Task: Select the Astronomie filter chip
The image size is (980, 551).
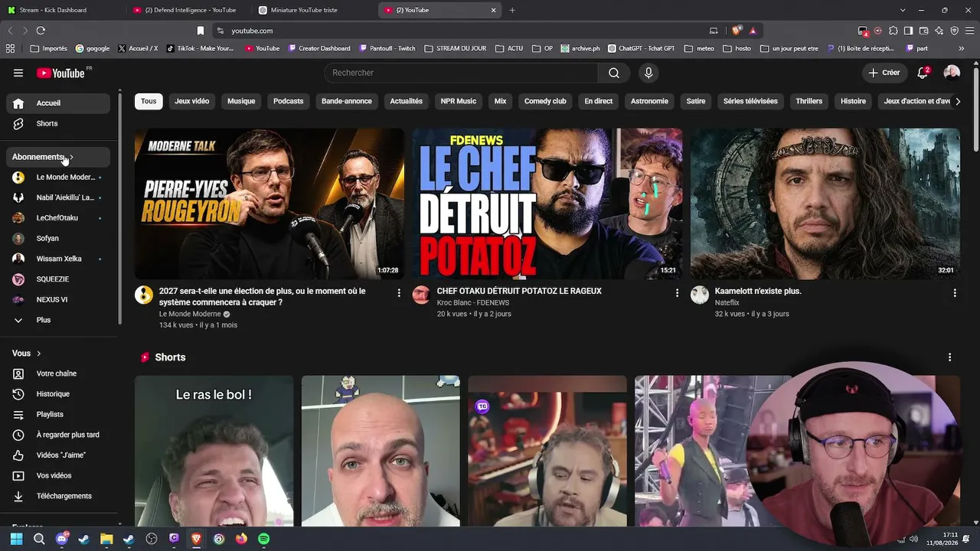Action: 649,101
